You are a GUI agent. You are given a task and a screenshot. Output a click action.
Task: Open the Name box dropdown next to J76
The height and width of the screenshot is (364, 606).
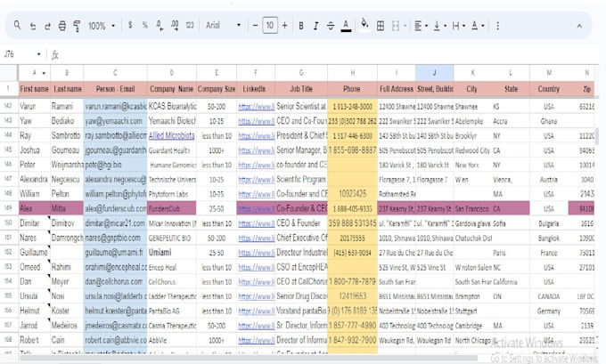tap(38, 54)
